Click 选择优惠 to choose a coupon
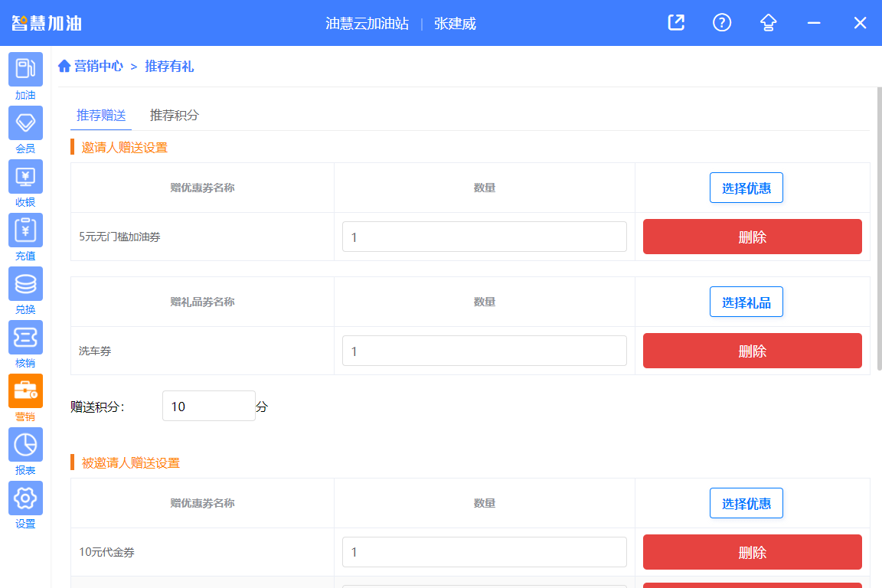The height and width of the screenshot is (588, 882). pos(746,188)
